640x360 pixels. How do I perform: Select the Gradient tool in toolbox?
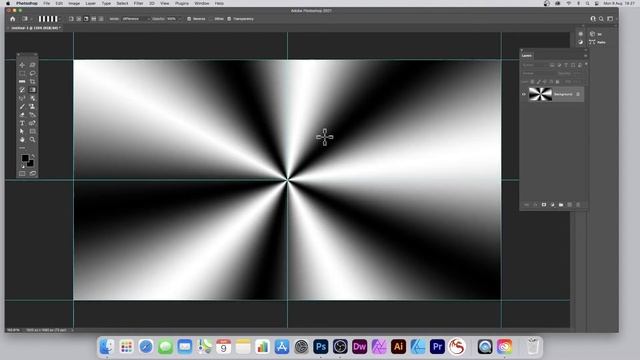pos(32,90)
